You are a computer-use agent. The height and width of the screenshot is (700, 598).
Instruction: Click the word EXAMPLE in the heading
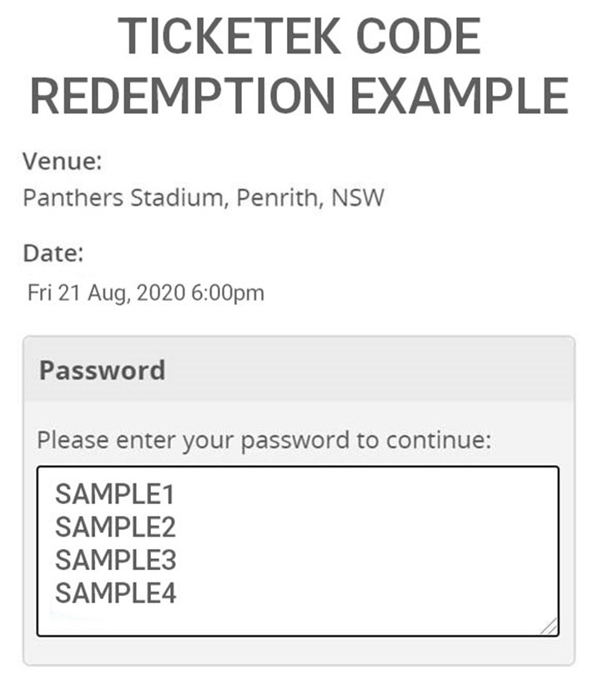[x=459, y=96]
